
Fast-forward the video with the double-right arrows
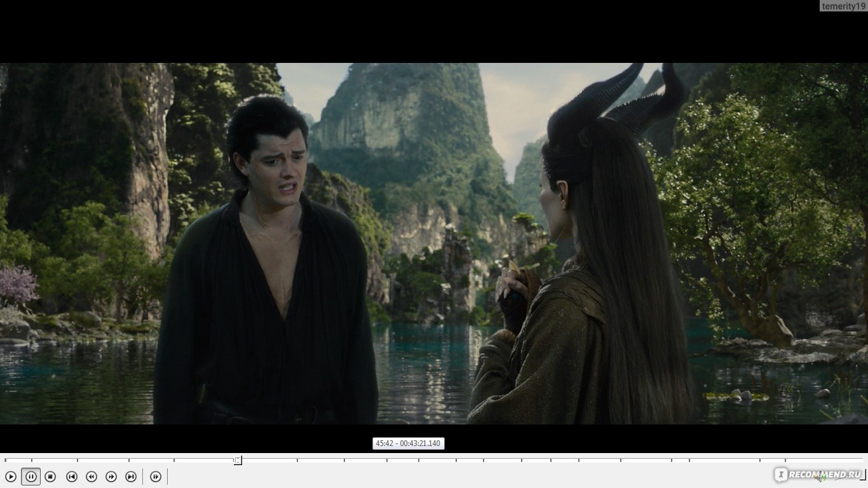tap(111, 477)
